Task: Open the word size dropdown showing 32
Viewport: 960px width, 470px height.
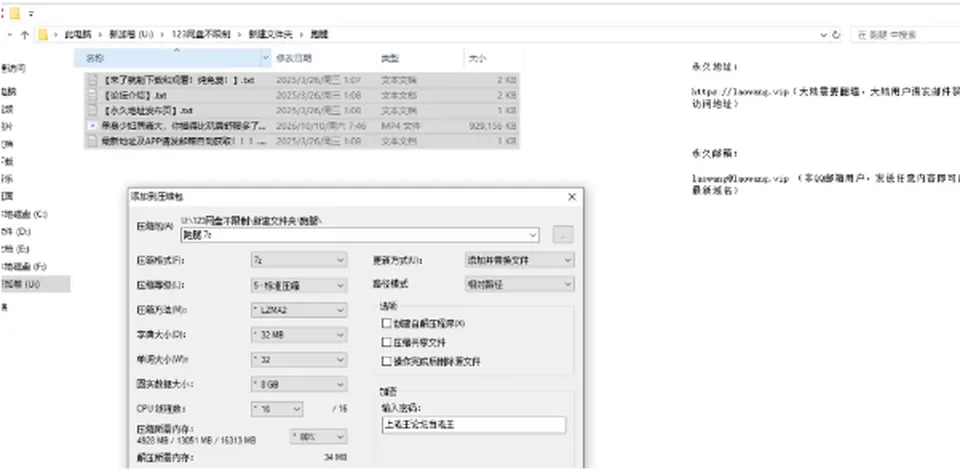Action: click(x=299, y=360)
